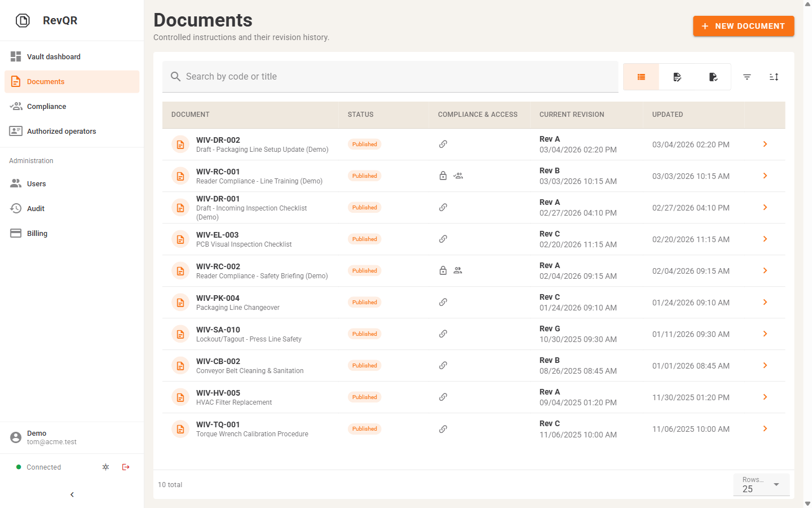The height and width of the screenshot is (508, 812).
Task: Click the group access icon for WIV-RC-002
Action: 458,271
